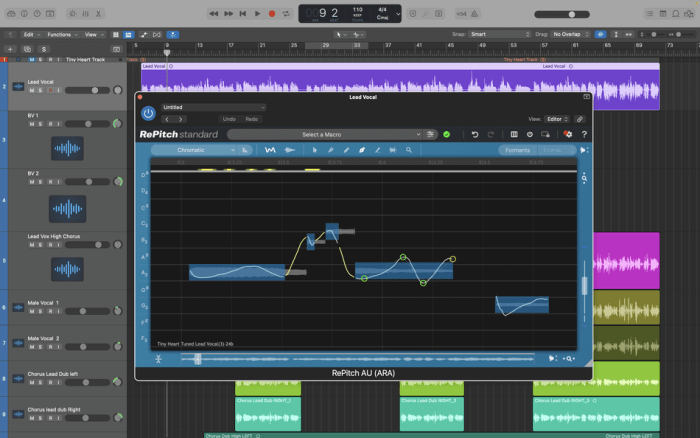Click the rewind transport button
This screenshot has width=700, height=438.
(214, 14)
